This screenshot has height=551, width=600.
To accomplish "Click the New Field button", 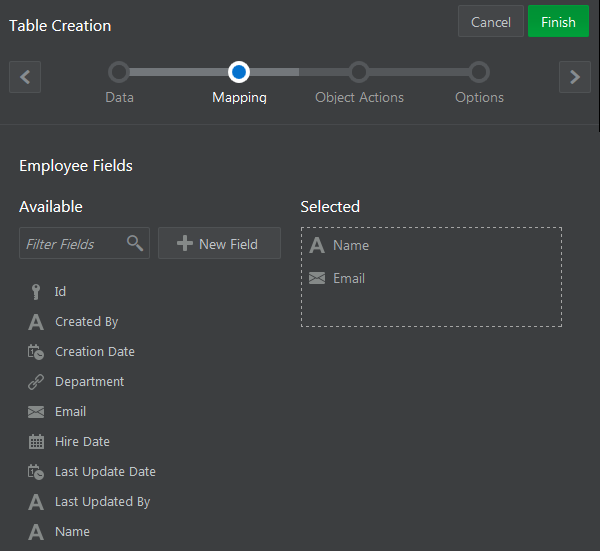I will tap(219, 243).
